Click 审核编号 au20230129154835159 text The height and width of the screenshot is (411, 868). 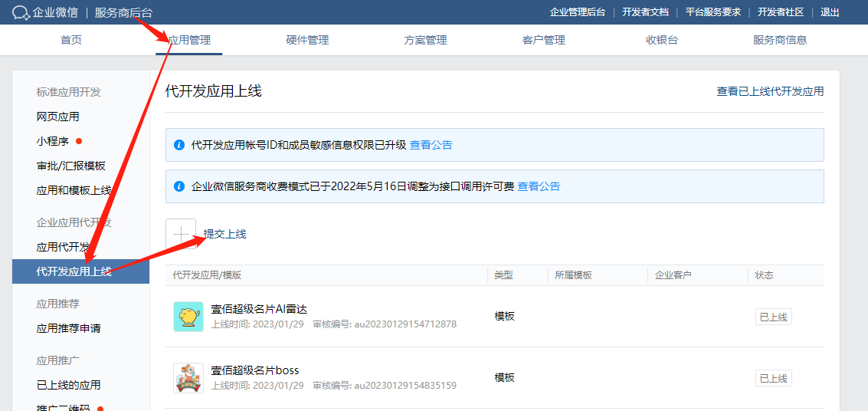click(385, 385)
